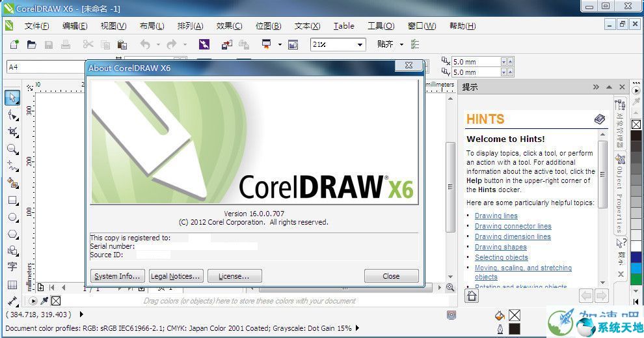Open a file with folder icon
This screenshot has width=644, height=338.
(x=32, y=44)
